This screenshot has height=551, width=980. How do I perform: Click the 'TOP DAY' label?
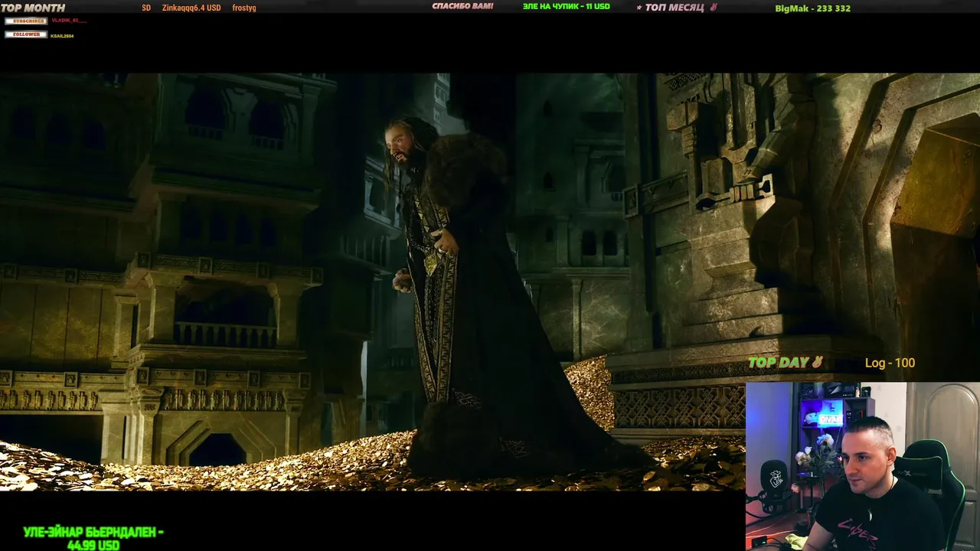click(x=779, y=363)
